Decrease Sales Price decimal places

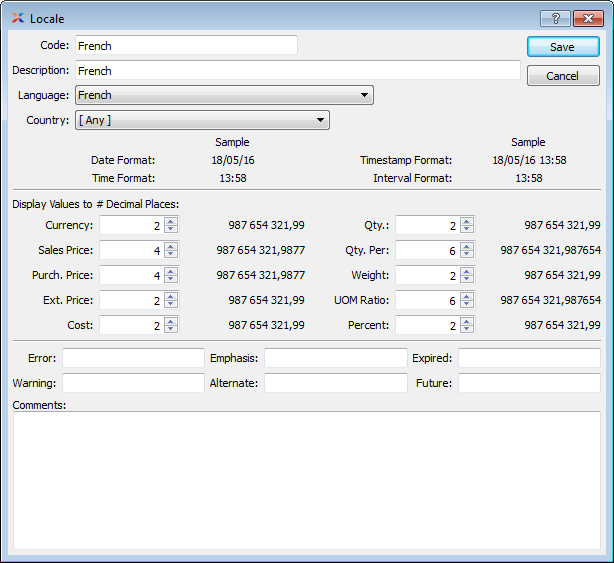click(x=171, y=255)
